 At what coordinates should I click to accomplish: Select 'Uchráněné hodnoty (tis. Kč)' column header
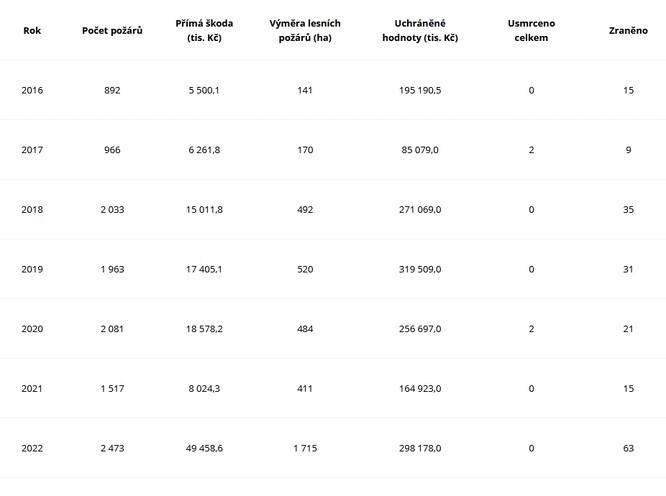pos(420,30)
